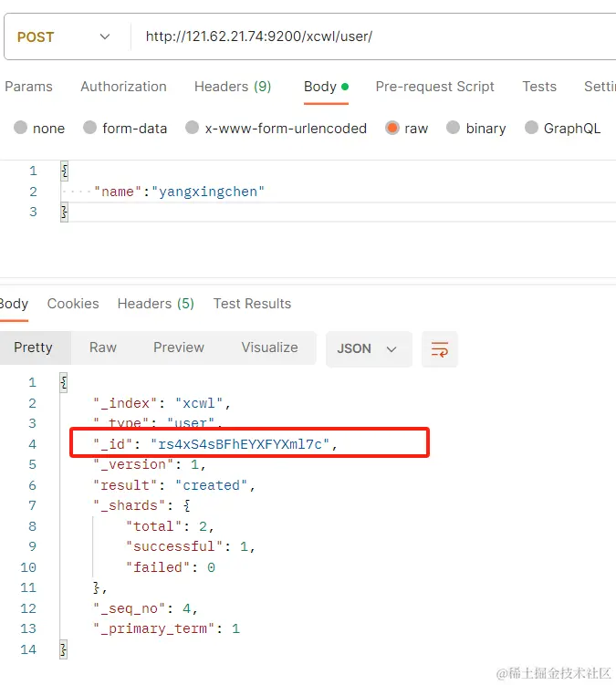Click the "result": "created" line

pos(174,485)
